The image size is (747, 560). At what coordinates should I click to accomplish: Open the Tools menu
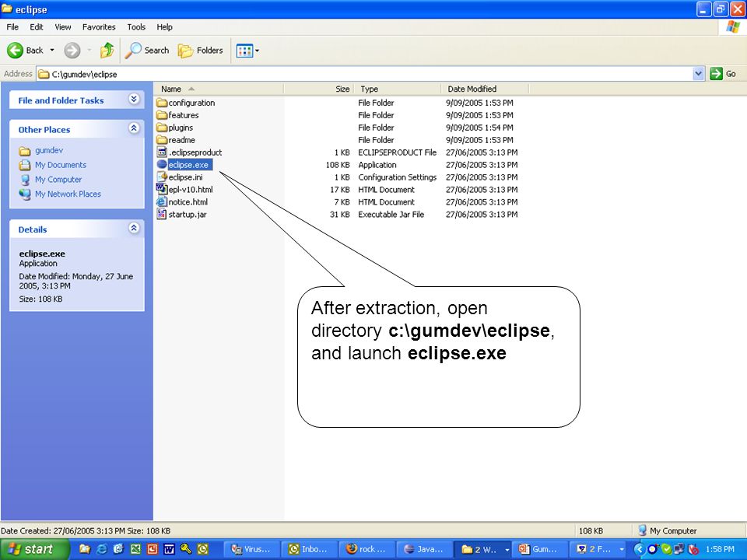coord(136,27)
